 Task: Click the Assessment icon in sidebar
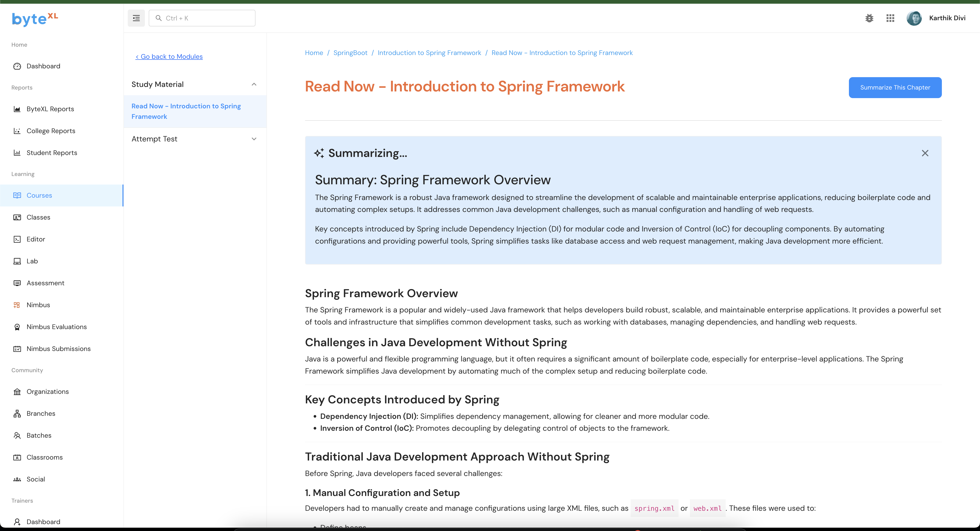pyautogui.click(x=17, y=283)
